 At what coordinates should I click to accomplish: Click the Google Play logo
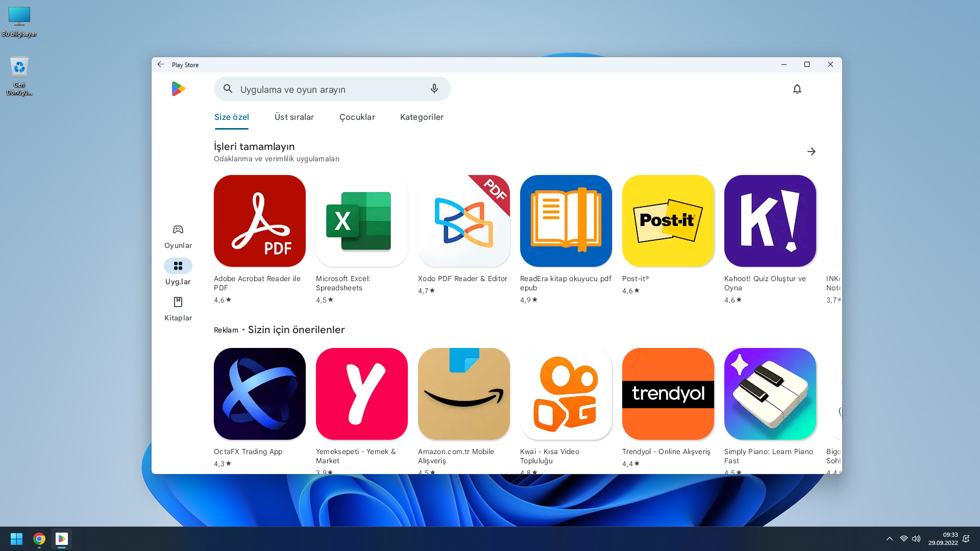coord(178,89)
